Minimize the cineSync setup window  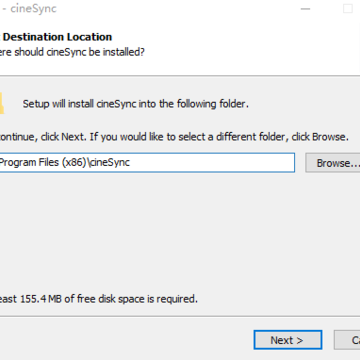305,9
